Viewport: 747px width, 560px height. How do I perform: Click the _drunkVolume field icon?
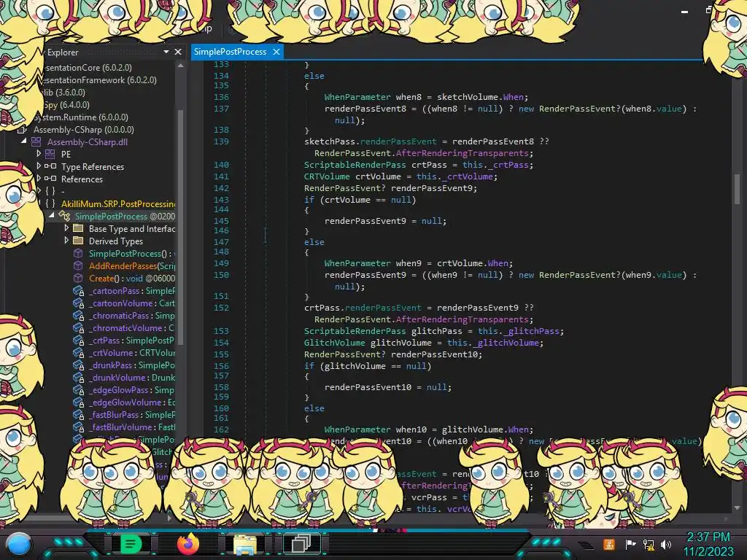(78, 377)
